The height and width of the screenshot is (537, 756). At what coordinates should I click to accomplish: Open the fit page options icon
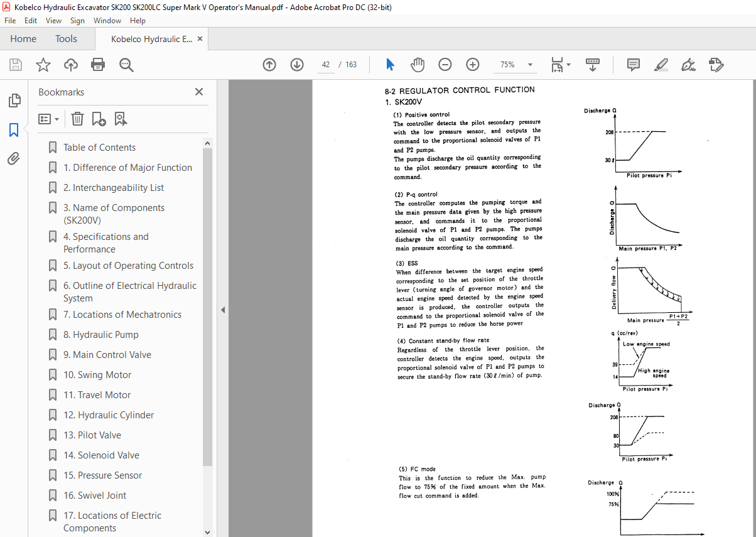tap(561, 65)
